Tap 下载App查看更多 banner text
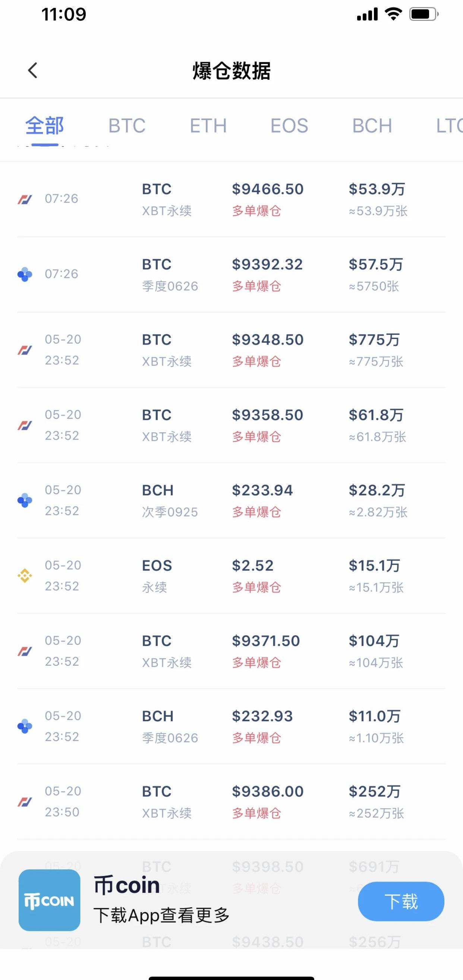This screenshot has width=463, height=980. pos(161,915)
